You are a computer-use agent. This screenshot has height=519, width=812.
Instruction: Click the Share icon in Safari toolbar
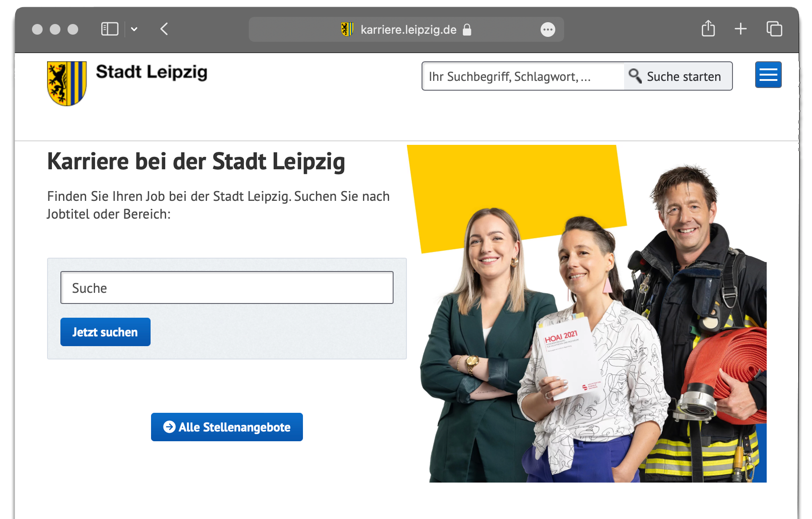pyautogui.click(x=708, y=29)
